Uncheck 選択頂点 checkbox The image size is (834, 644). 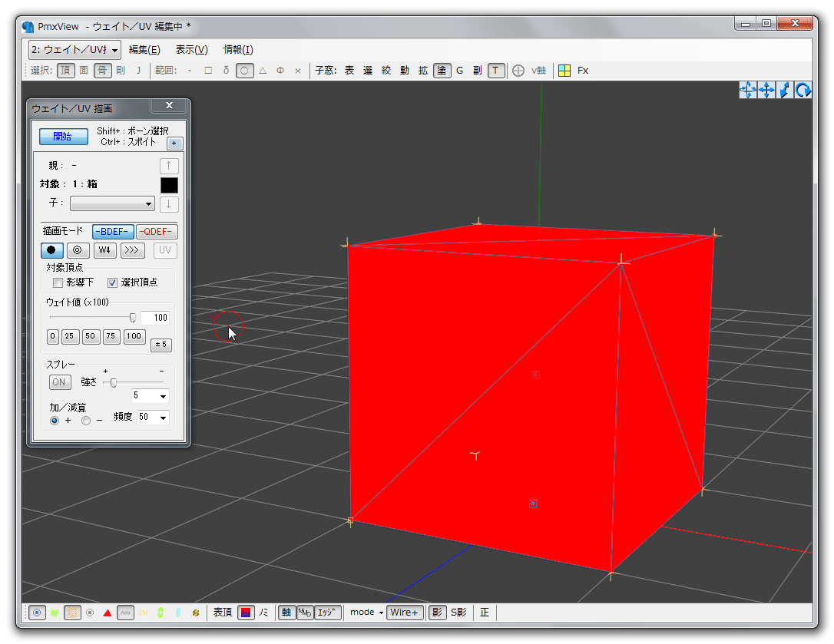click(112, 282)
